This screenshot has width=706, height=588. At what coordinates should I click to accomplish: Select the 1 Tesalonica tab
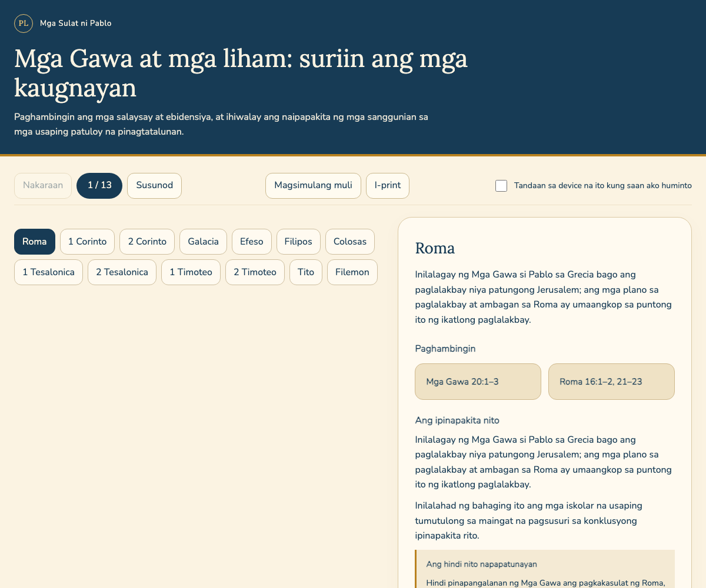[48, 272]
